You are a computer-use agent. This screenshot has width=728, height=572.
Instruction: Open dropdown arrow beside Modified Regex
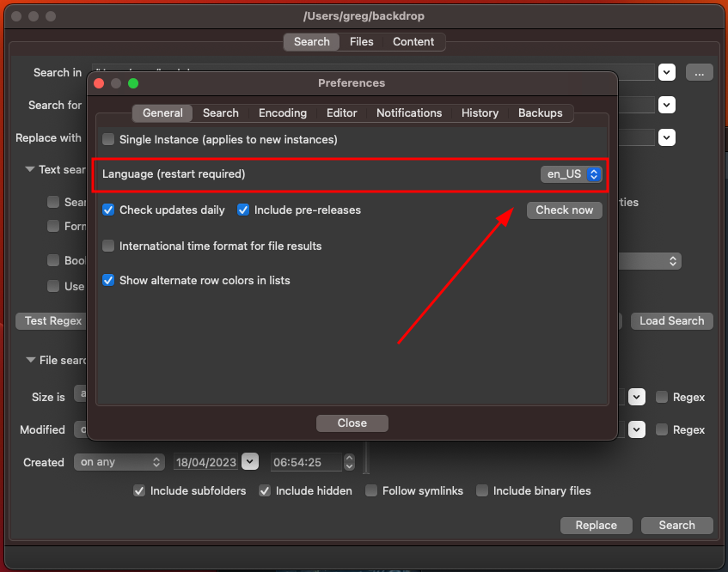pyautogui.click(x=637, y=429)
